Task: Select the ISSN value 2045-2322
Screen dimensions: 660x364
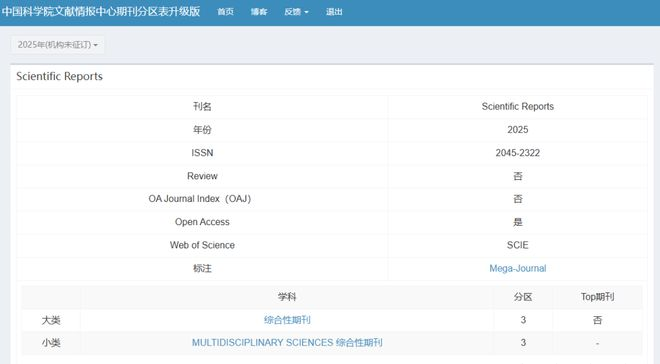Action: click(x=518, y=153)
